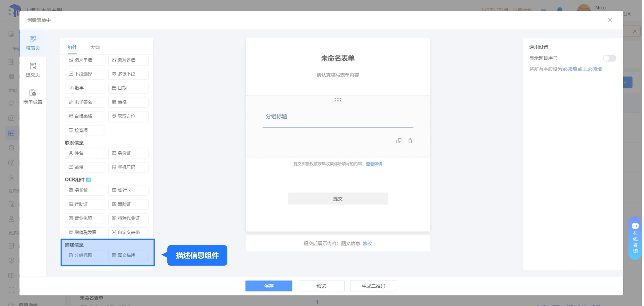This screenshot has height=306, width=644.
Task: Add the 检查项 component
Action: (85, 130)
